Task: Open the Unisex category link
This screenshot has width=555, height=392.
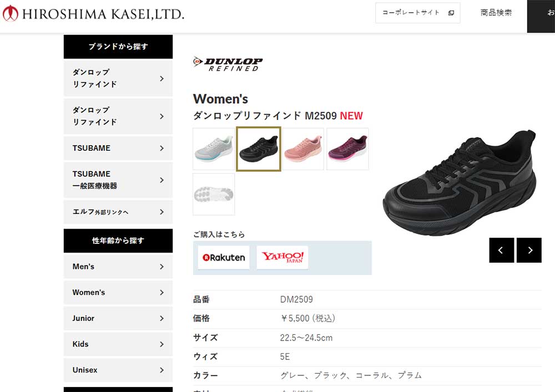Action: point(118,370)
